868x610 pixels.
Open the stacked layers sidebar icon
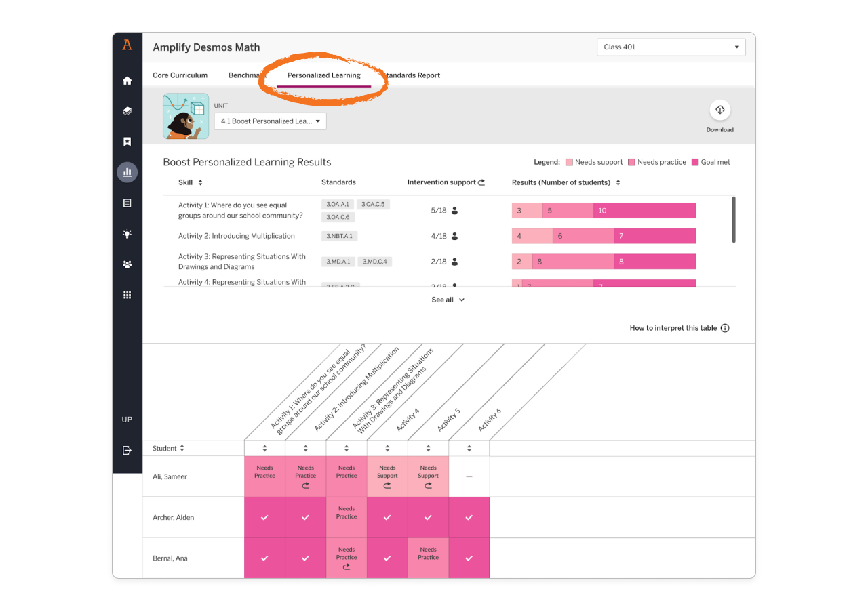[127, 111]
